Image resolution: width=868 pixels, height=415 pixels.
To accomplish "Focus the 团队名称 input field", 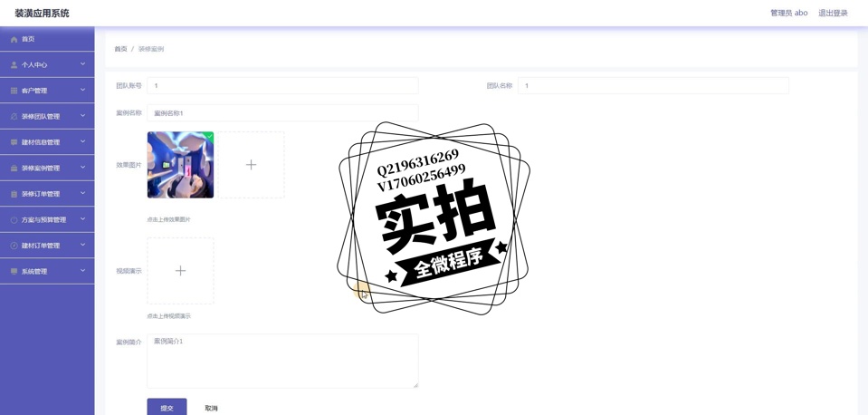I will [653, 86].
